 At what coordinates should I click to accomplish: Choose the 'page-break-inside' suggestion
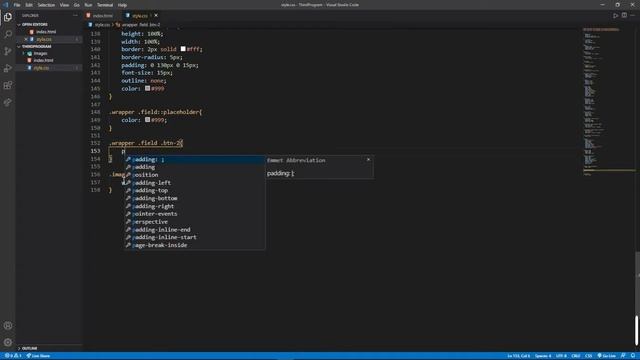tap(195, 245)
